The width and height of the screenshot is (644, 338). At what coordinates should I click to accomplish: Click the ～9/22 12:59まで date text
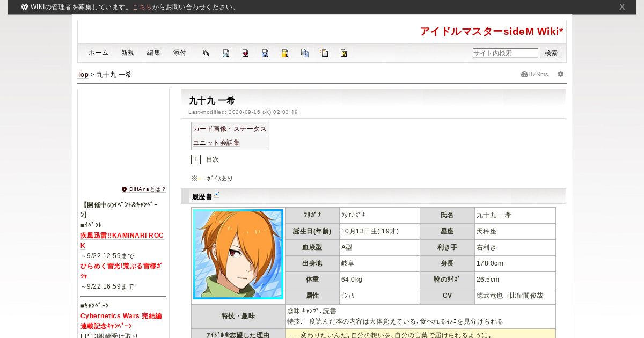[x=107, y=256]
